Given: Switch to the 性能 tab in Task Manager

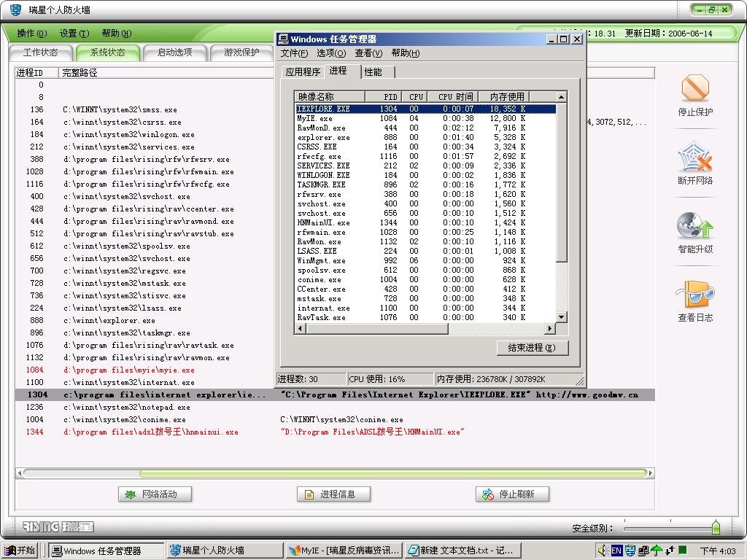Looking at the screenshot, I should (378, 72).
